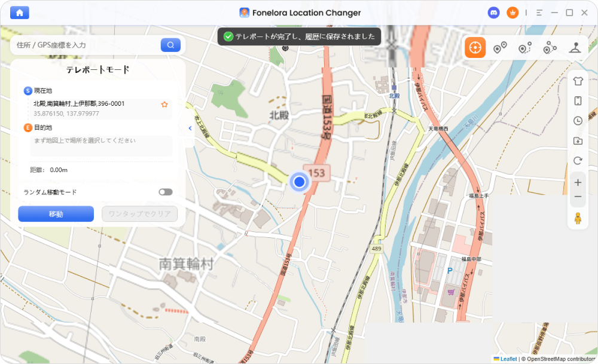The image size is (598, 364).
Task: Favorite the current location with star
Action: pyautogui.click(x=164, y=105)
